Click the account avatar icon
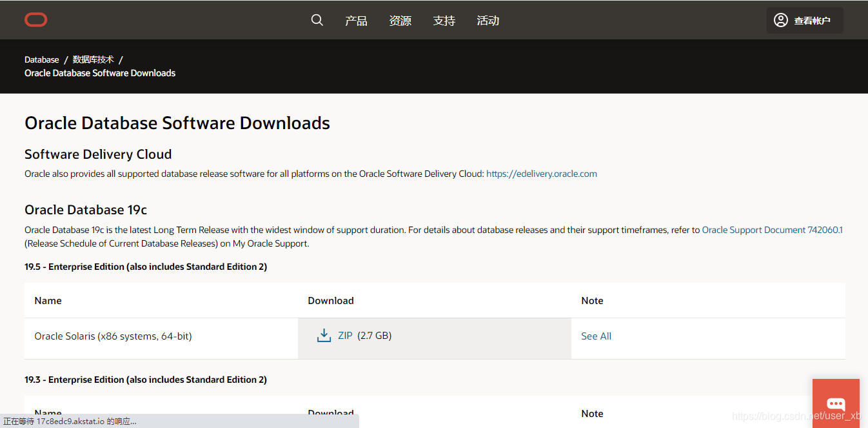Screen dimensions: 868x428 pyautogui.click(x=781, y=20)
